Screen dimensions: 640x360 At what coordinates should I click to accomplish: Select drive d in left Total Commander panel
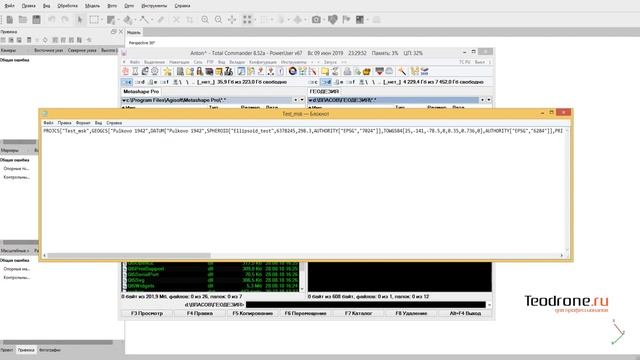click(140, 82)
